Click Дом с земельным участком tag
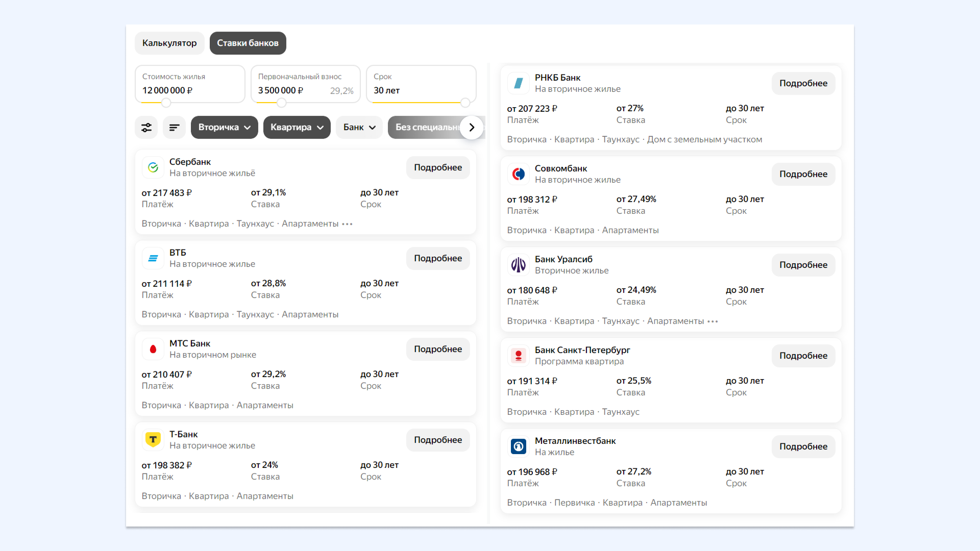Viewport: 980px width, 551px height. click(704, 139)
